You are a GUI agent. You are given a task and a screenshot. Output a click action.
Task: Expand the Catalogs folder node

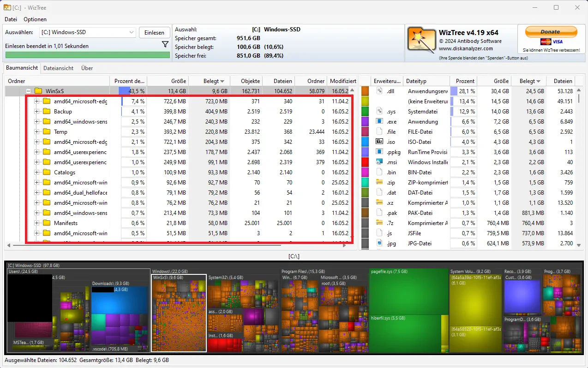tap(37, 172)
